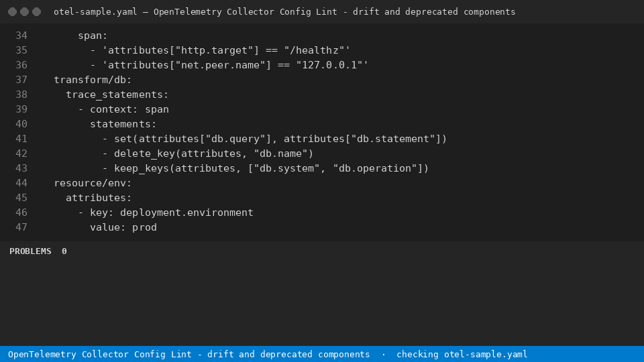This screenshot has width=644, height=362.
Task: Click the PROBLEMS count badge showing 0
Action: pos(64,251)
